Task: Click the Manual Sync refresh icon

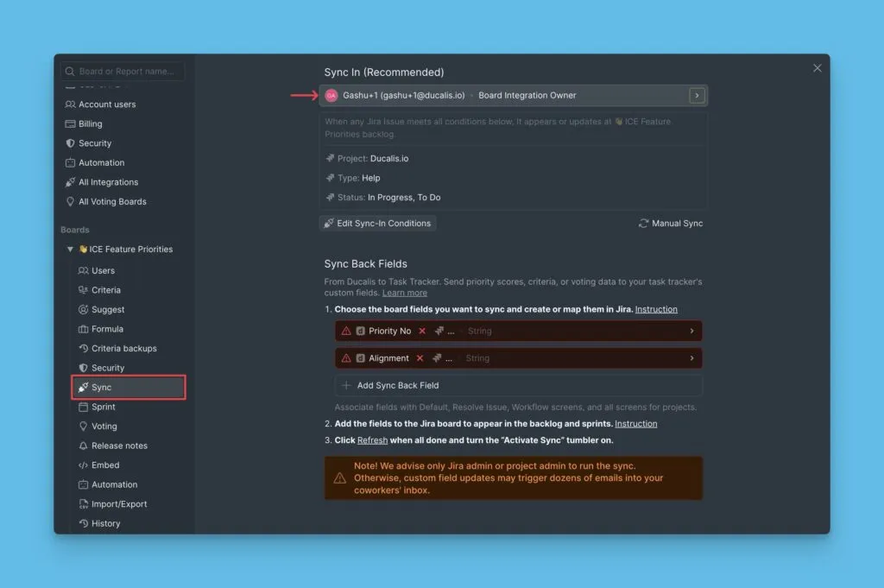Action: [643, 224]
